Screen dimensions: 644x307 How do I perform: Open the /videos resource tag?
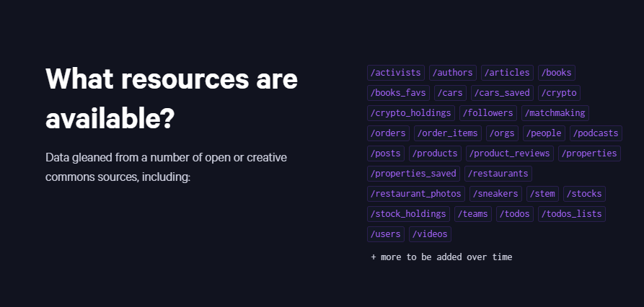(430, 233)
